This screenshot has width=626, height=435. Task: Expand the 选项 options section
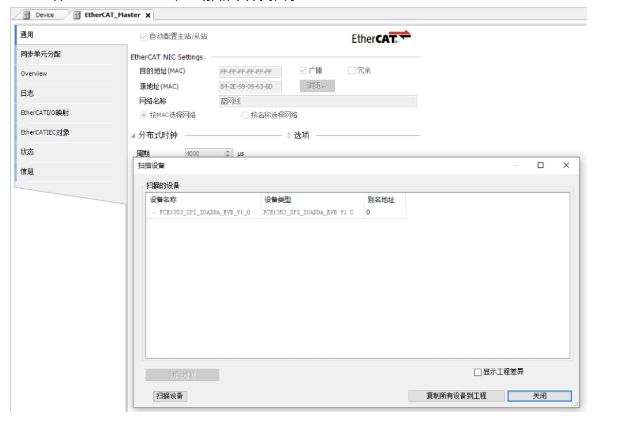[x=289, y=136]
